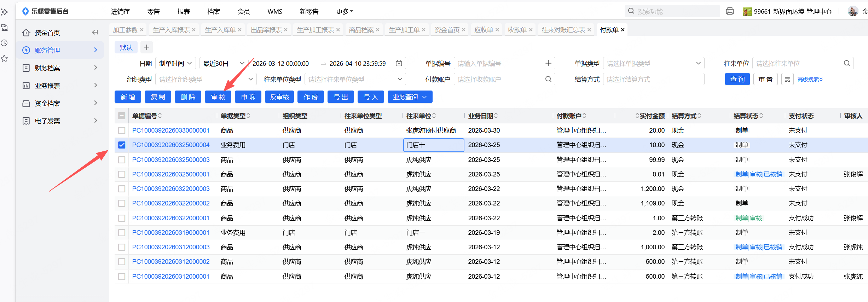Open the 更多 top menu

[344, 11]
